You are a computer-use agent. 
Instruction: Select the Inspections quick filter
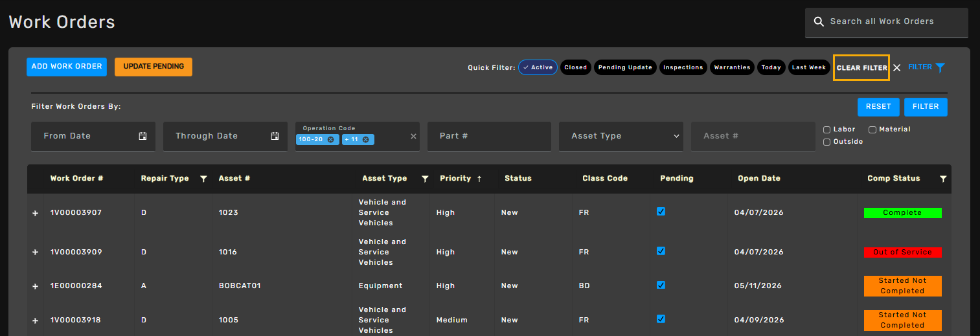(x=683, y=67)
